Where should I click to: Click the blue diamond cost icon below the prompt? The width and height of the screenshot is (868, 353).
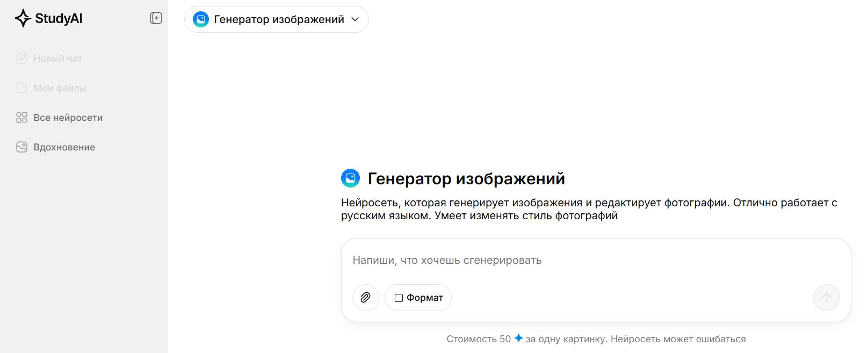point(517,338)
